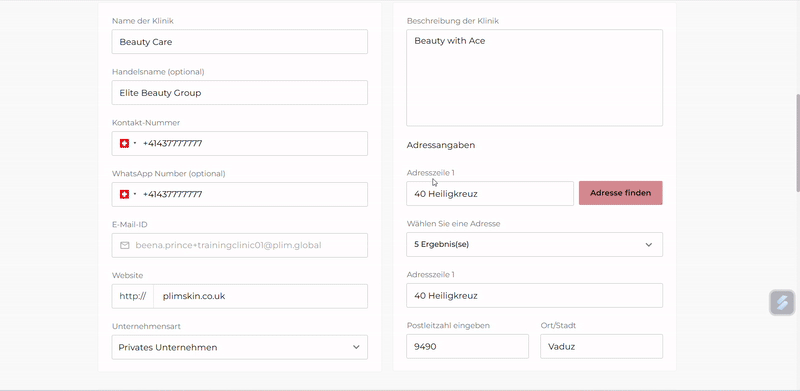
Task: Click the Kontakt-Nummer phone number text
Action: tap(172, 143)
